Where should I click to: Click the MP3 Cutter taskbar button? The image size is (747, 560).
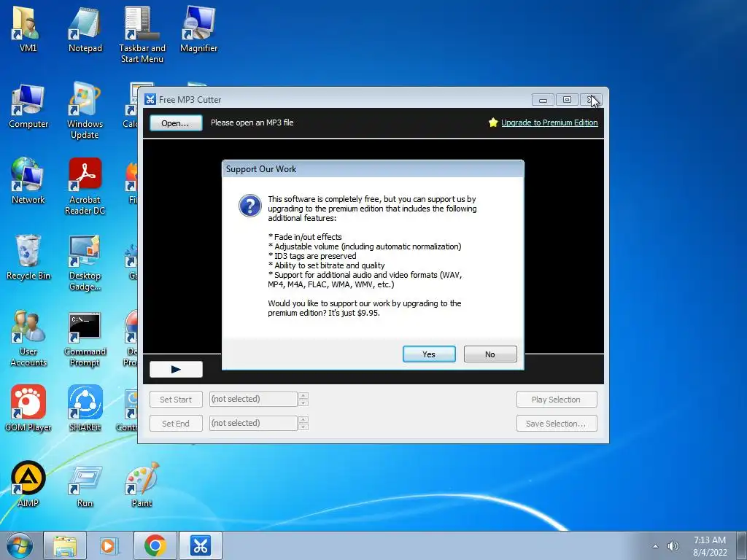click(x=200, y=545)
